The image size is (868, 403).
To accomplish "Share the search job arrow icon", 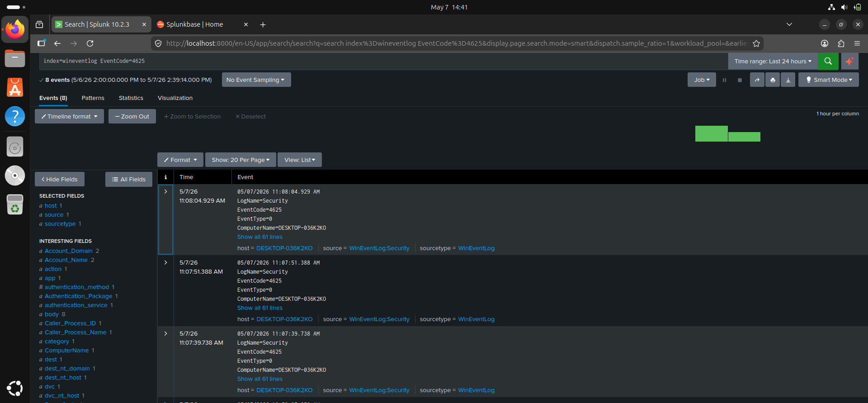I will click(x=757, y=80).
